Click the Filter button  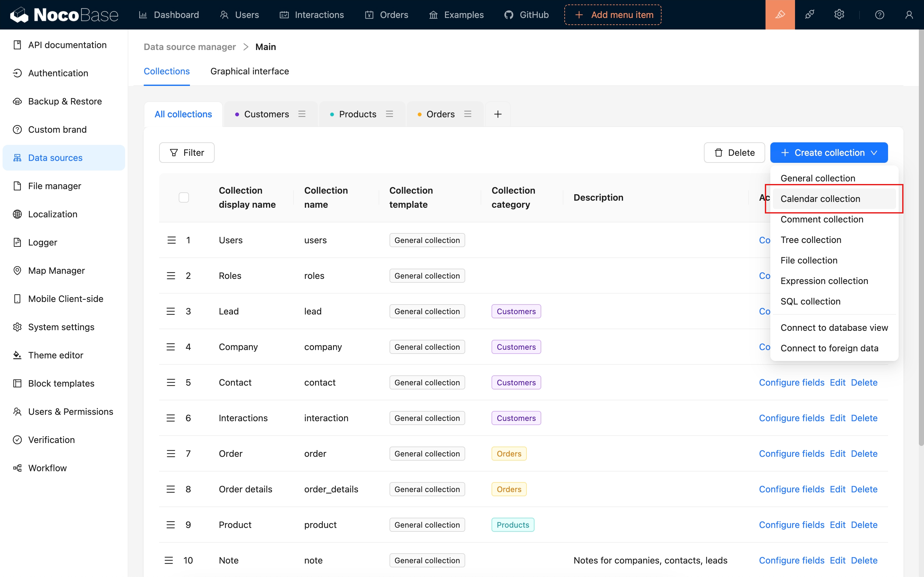pyautogui.click(x=186, y=153)
